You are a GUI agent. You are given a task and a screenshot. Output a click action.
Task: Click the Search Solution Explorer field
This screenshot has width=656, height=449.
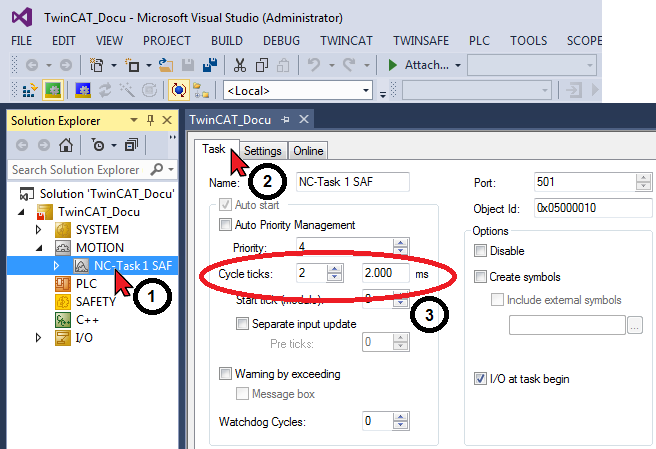(77, 169)
